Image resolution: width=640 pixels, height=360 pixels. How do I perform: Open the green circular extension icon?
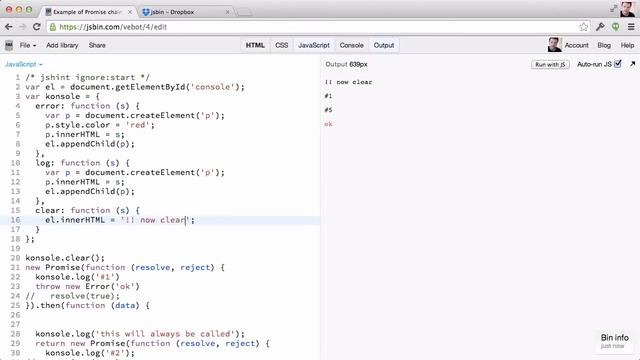(616, 27)
